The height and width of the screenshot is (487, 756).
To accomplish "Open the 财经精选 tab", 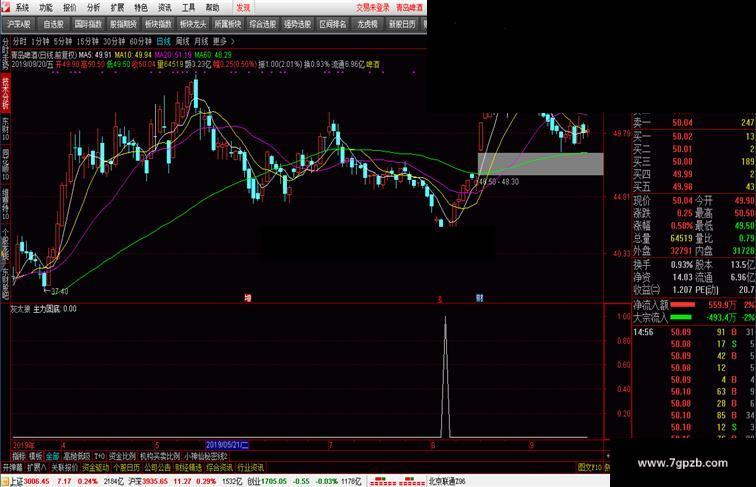I will click(189, 467).
